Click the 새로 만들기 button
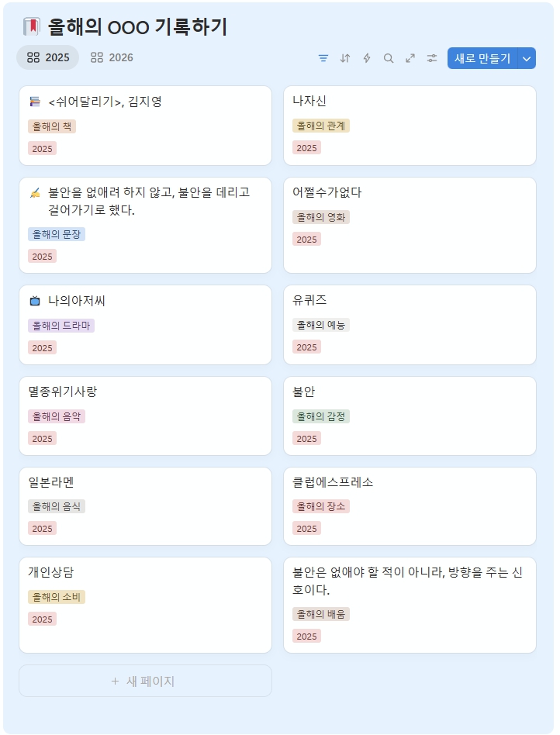This screenshot has width=560, height=735. pos(482,58)
